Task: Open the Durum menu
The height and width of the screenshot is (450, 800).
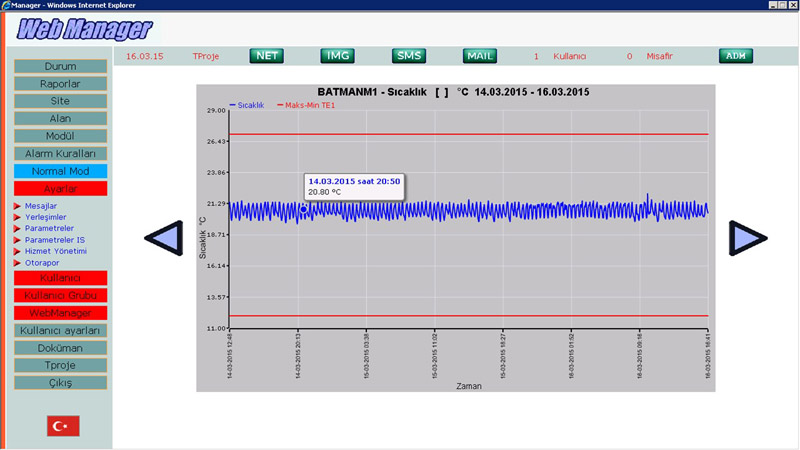Action: point(60,66)
